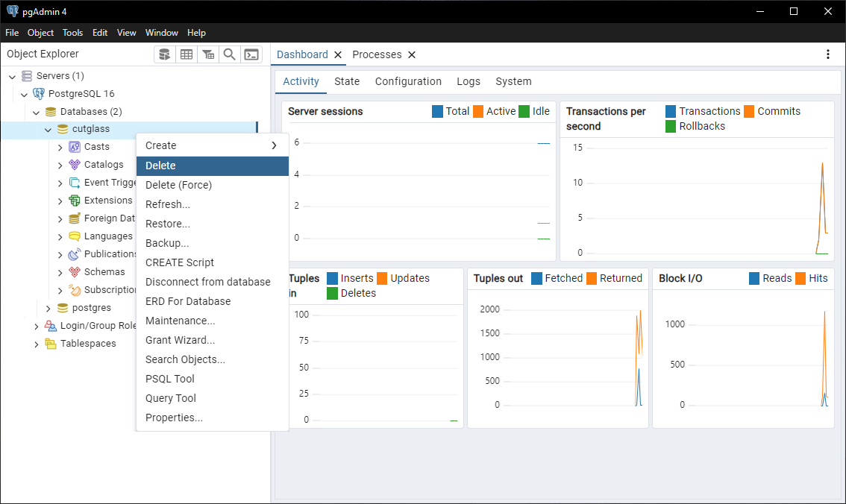
Task: Open the Create submenu in the context menu
Action: (x=212, y=145)
